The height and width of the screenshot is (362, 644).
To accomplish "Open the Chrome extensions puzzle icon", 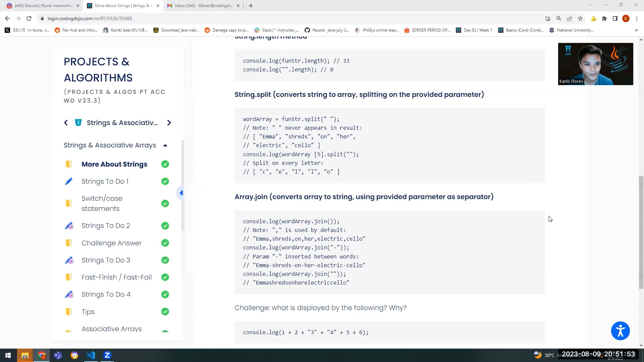I will tap(604, 18).
